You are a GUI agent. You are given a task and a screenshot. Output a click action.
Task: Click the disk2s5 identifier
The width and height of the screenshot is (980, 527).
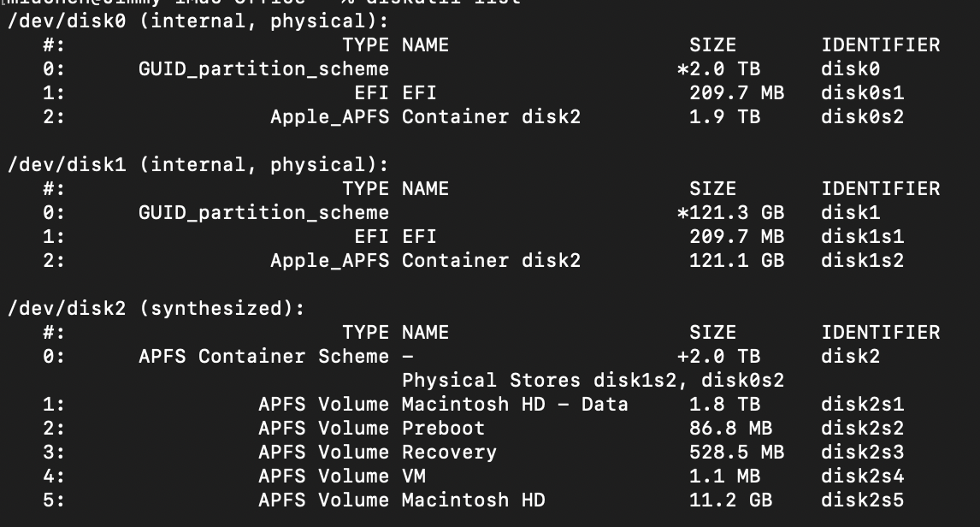click(862, 500)
